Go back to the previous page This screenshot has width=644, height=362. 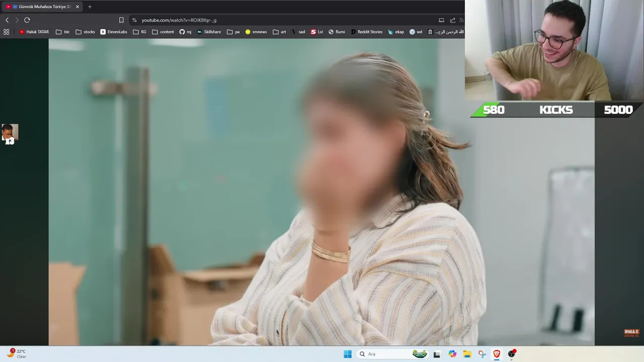7,20
